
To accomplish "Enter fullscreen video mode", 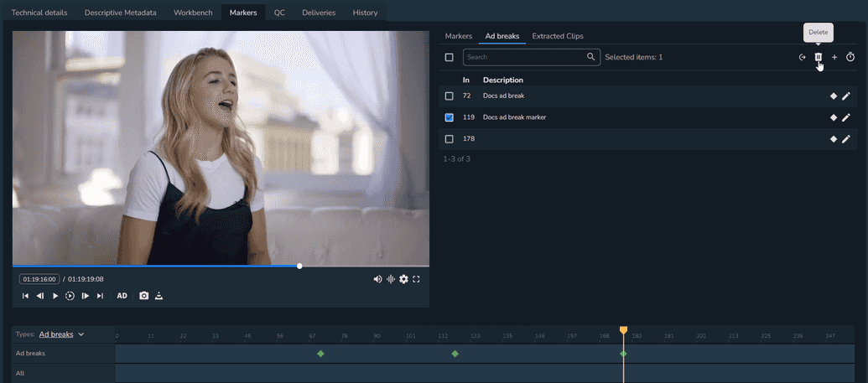I will [x=416, y=279].
